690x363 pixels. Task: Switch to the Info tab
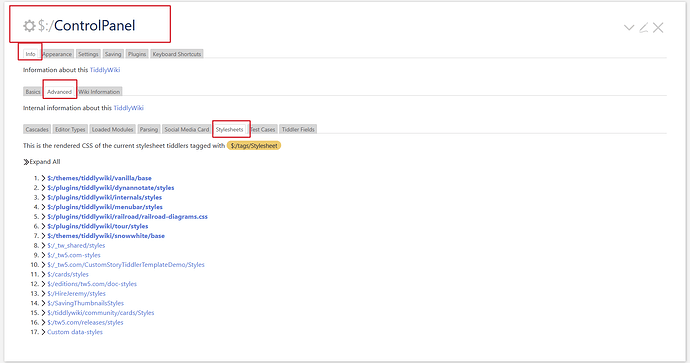click(x=30, y=54)
